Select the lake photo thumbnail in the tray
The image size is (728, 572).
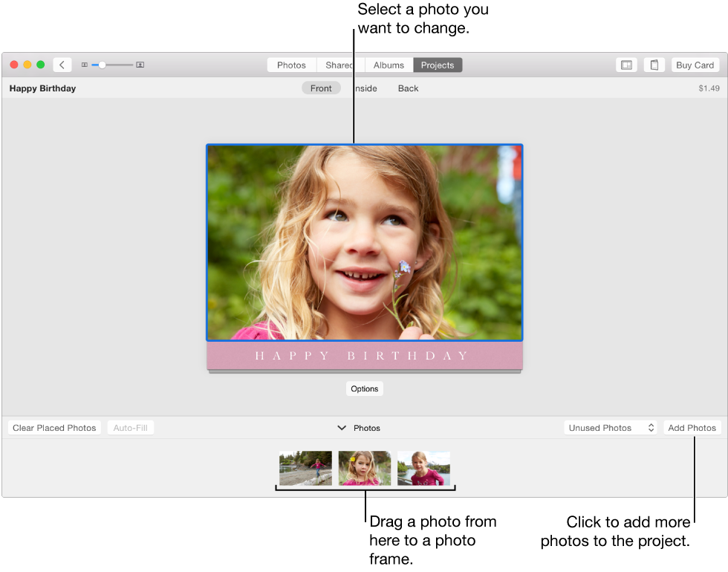[423, 468]
